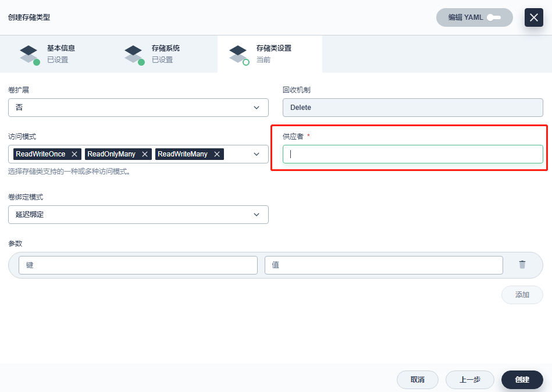Click the 创建存储类型 dialog title

coord(29,17)
